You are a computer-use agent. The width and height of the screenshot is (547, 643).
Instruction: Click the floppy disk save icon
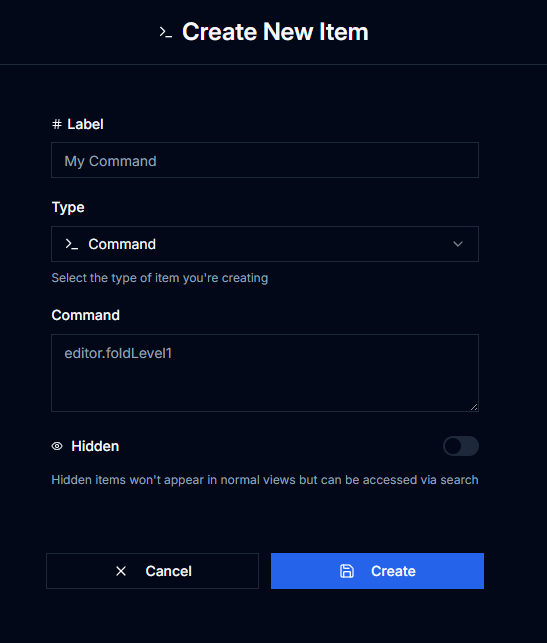click(347, 571)
